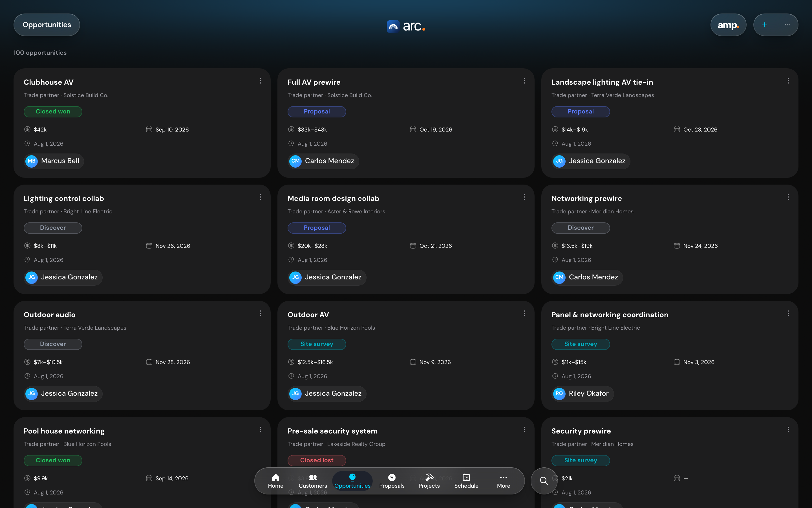Open kebab menu on Landscape lighting AV tie-in

pos(788,81)
